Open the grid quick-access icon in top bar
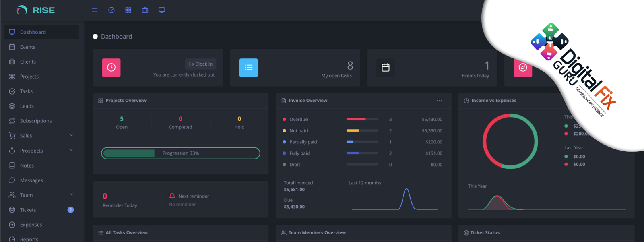Screen dimensions: 644x242 click(128, 10)
